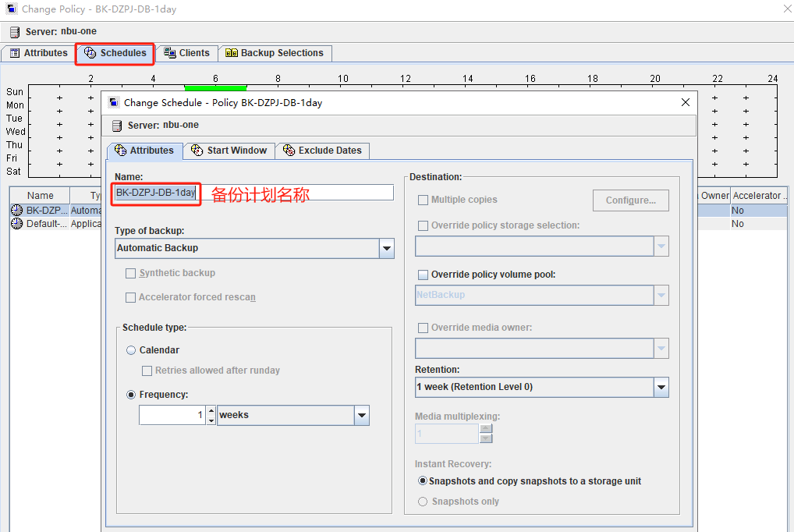This screenshot has width=794, height=532.
Task: Click the Frequency number input field
Action: [172, 416]
